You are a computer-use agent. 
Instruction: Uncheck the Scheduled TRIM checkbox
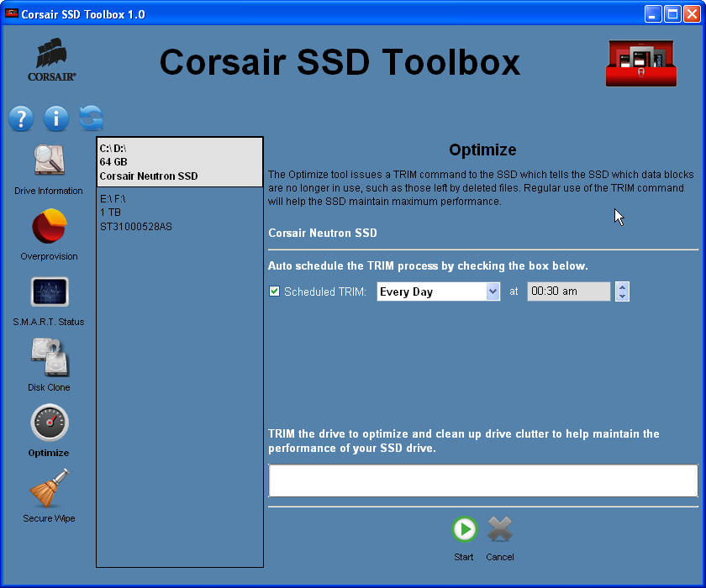pos(274,291)
